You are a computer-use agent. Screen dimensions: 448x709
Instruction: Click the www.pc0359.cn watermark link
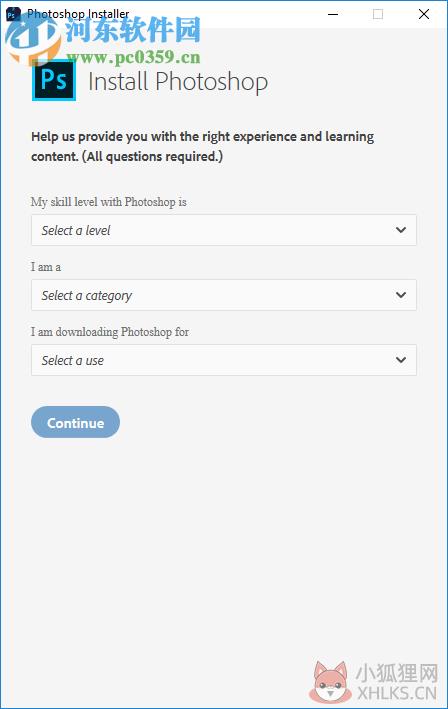tap(134, 57)
